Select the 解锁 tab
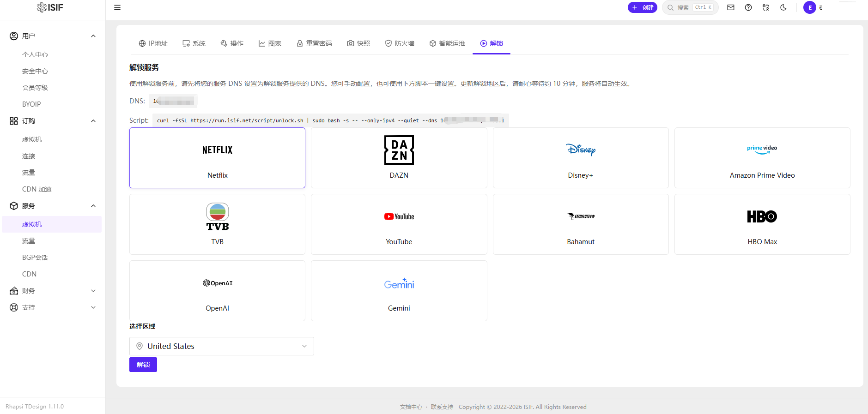This screenshot has width=868, height=414. (x=492, y=43)
